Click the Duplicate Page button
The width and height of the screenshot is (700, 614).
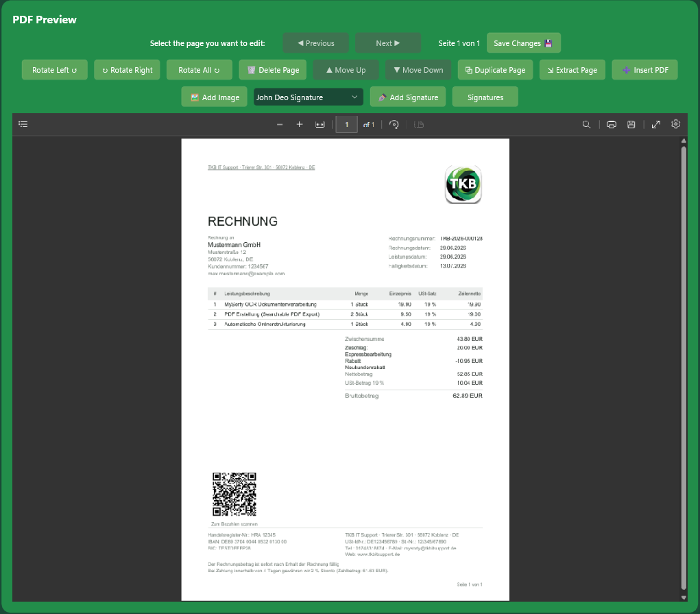[495, 70]
